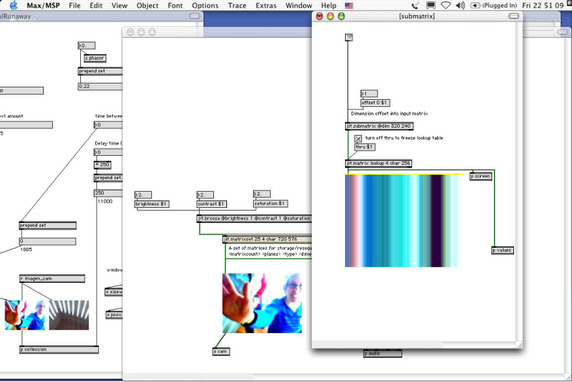This screenshot has height=382, width=572.
Task: Click the 0.22 message box
Action: [x=100, y=86]
